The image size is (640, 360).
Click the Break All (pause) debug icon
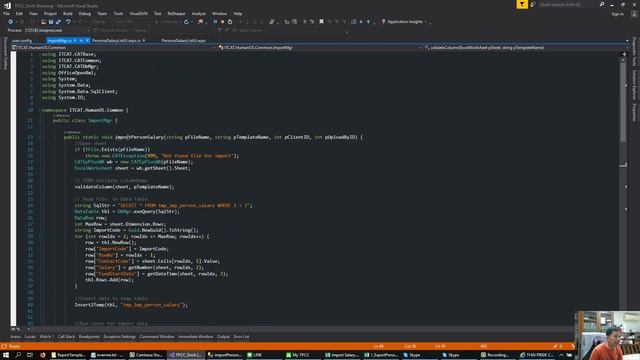(215, 22)
